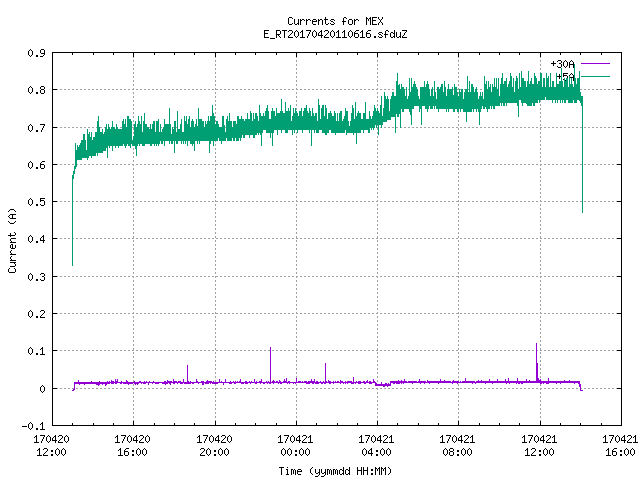Select y-axis tick value 0.4

pyautogui.click(x=36, y=239)
